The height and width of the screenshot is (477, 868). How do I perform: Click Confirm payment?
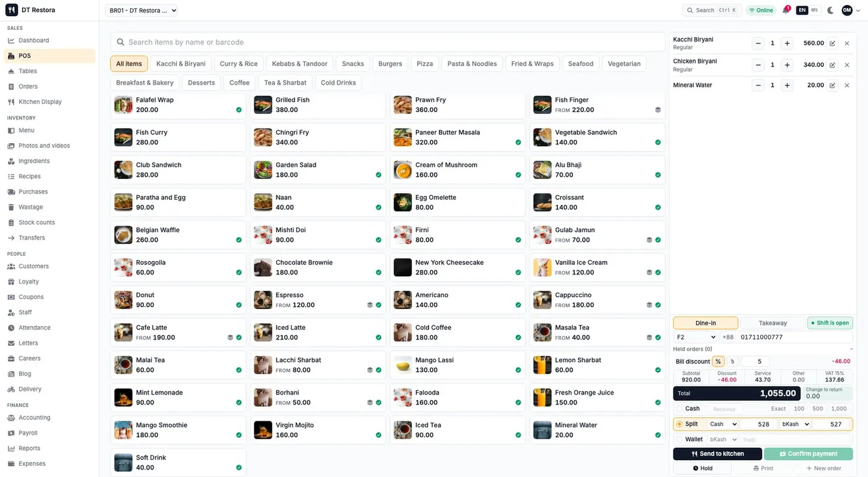[x=808, y=454]
